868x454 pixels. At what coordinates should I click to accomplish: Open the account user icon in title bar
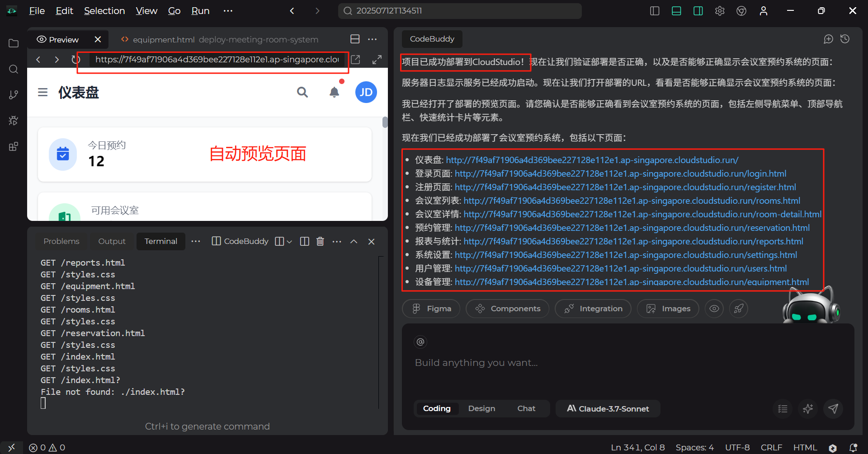click(x=764, y=11)
